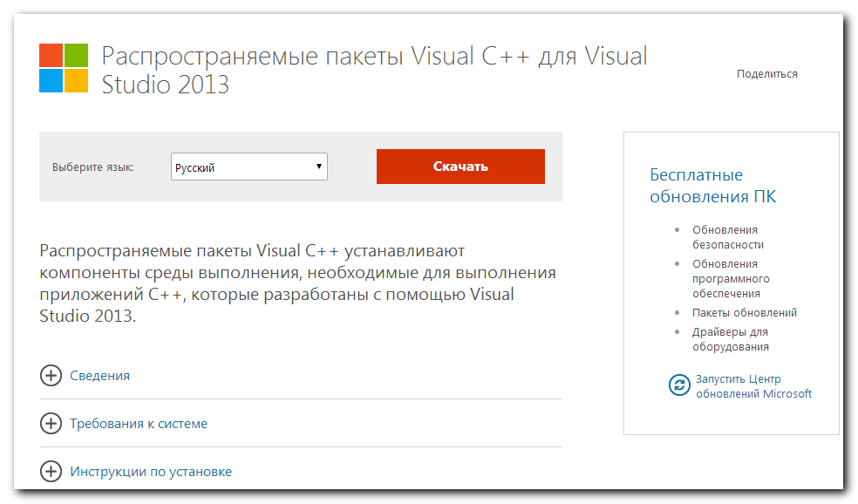The height and width of the screenshot is (504, 858).
Task: Click the Microsoft Update refresh icon
Action: click(x=679, y=385)
